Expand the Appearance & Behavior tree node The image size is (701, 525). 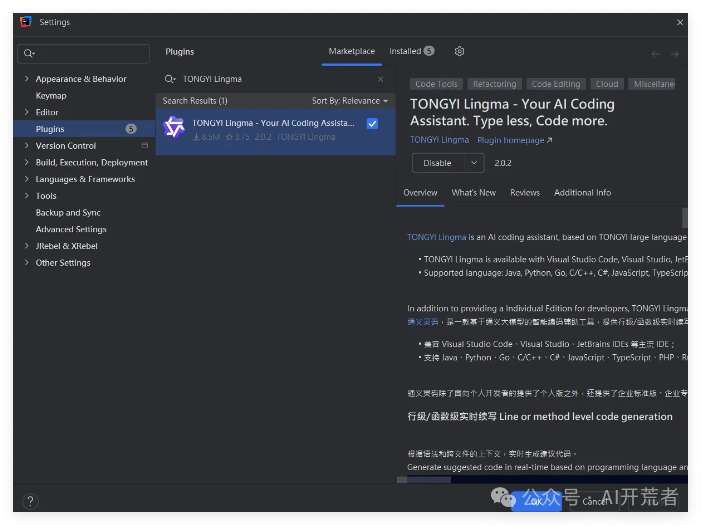[x=26, y=79]
